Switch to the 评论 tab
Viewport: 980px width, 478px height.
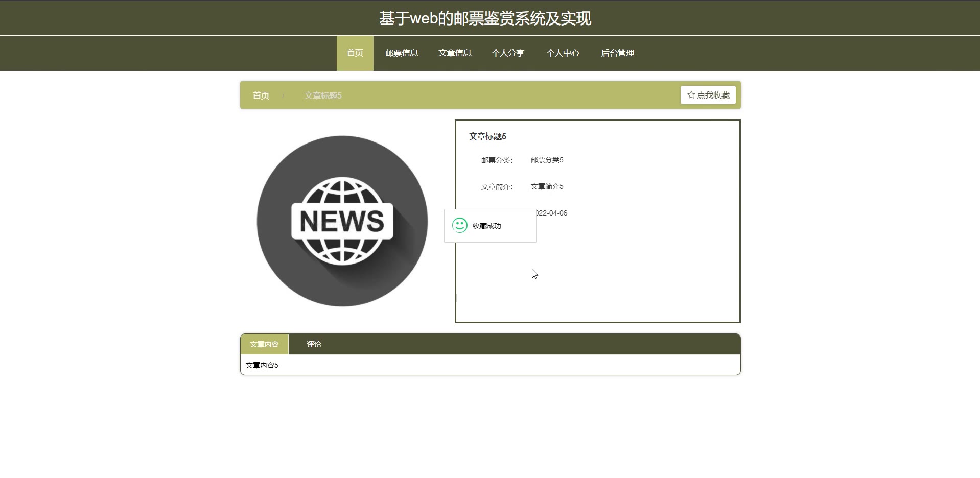tap(314, 344)
